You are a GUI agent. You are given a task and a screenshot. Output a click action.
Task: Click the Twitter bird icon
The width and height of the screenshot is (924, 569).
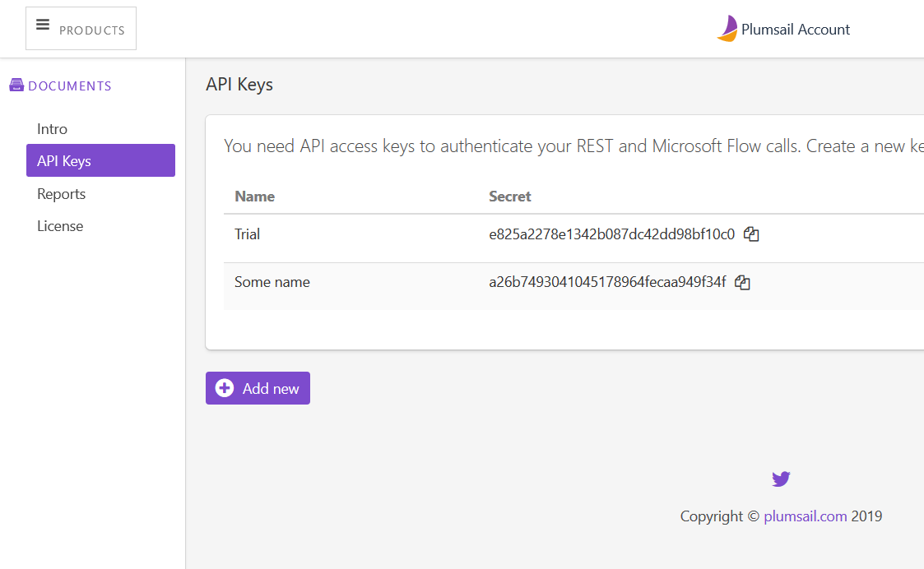click(781, 479)
